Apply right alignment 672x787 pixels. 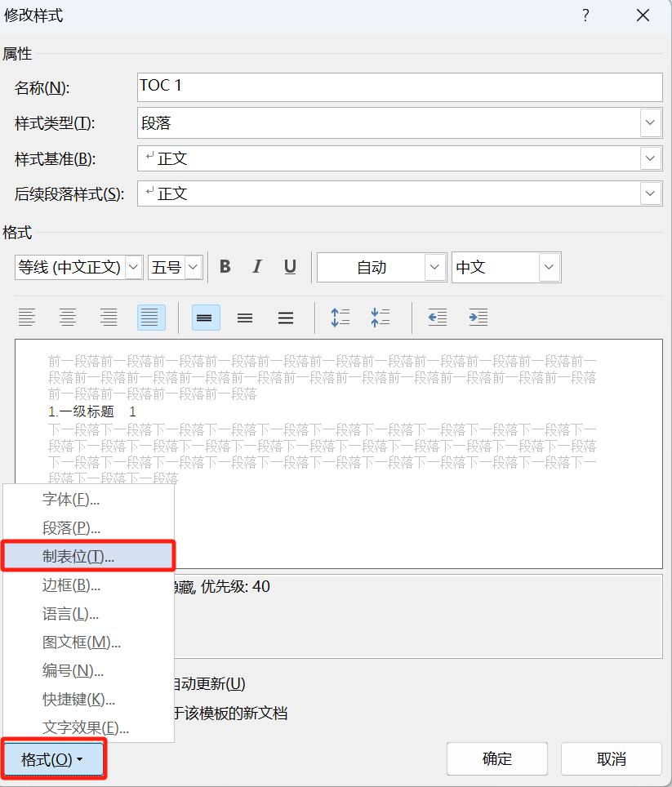[109, 318]
